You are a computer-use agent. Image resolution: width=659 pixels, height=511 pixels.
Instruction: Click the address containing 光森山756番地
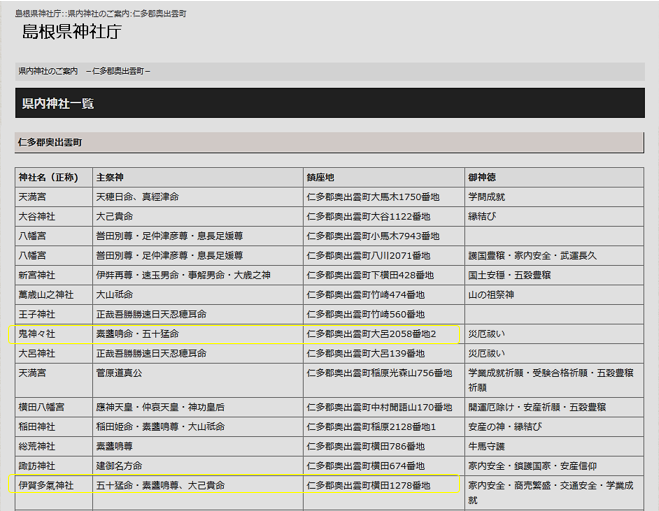tap(380, 373)
